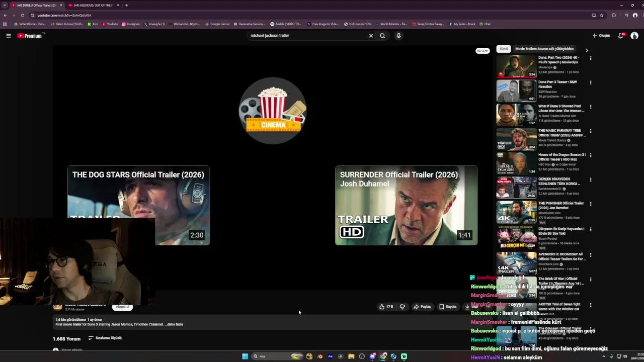The height and width of the screenshot is (362, 644).
Task: Subscribe with the Abone ol button
Action: 123,307
